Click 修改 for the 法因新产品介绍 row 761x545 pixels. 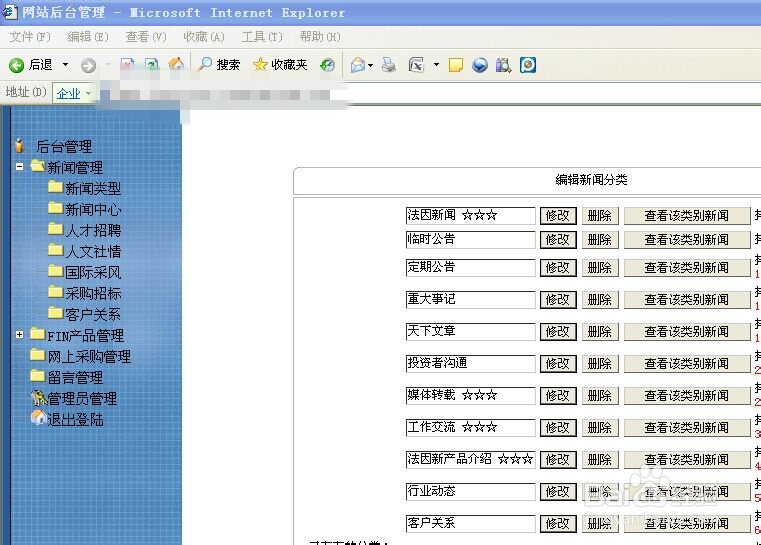point(558,460)
